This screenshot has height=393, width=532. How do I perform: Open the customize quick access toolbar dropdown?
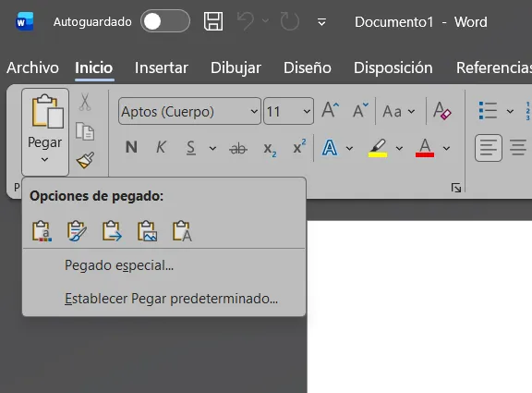[321, 22]
